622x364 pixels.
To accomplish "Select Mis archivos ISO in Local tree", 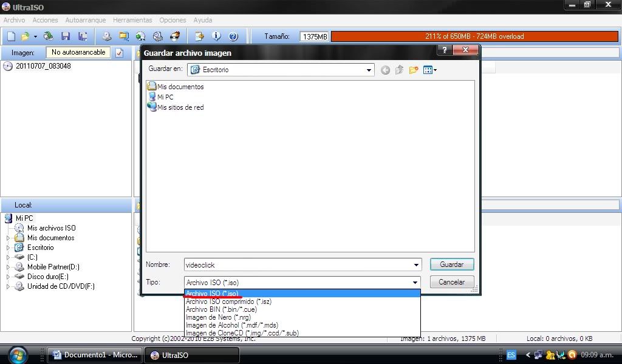I will pyautogui.click(x=51, y=228).
